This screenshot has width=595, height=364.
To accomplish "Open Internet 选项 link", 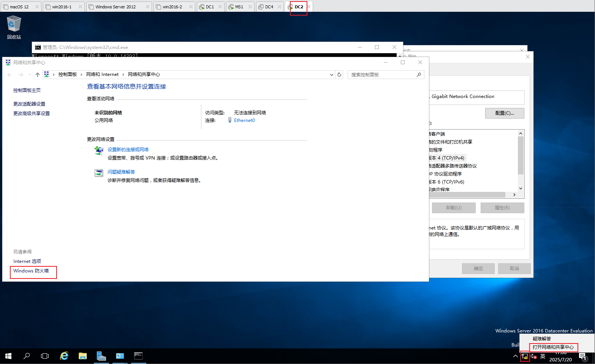I will (x=27, y=261).
